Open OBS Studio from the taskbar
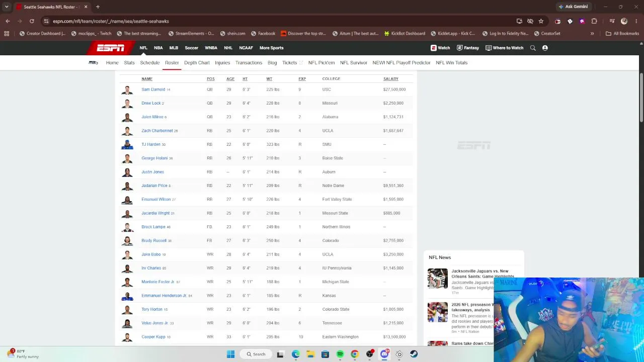644x362 pixels. click(369, 354)
